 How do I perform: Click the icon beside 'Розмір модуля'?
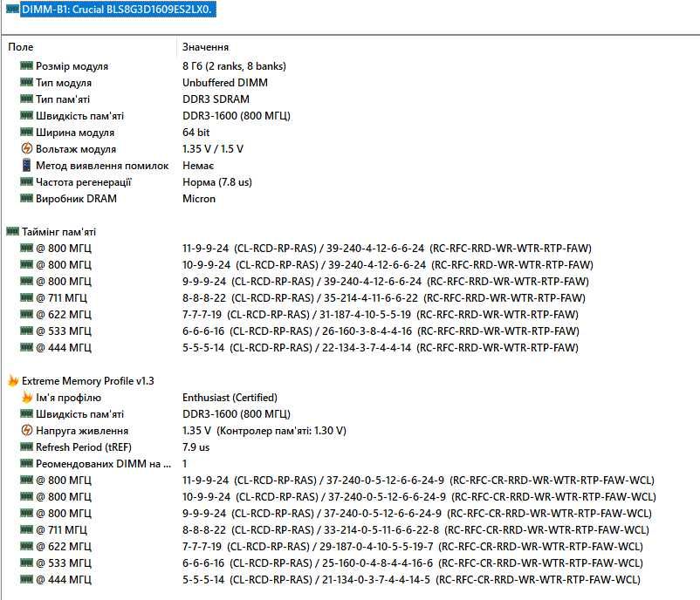(27, 65)
